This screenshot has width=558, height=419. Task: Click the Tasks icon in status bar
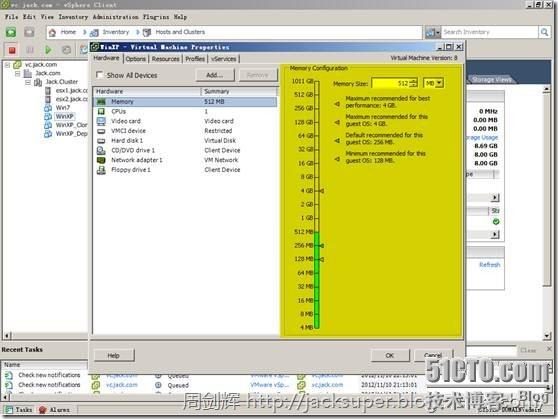coord(9,410)
